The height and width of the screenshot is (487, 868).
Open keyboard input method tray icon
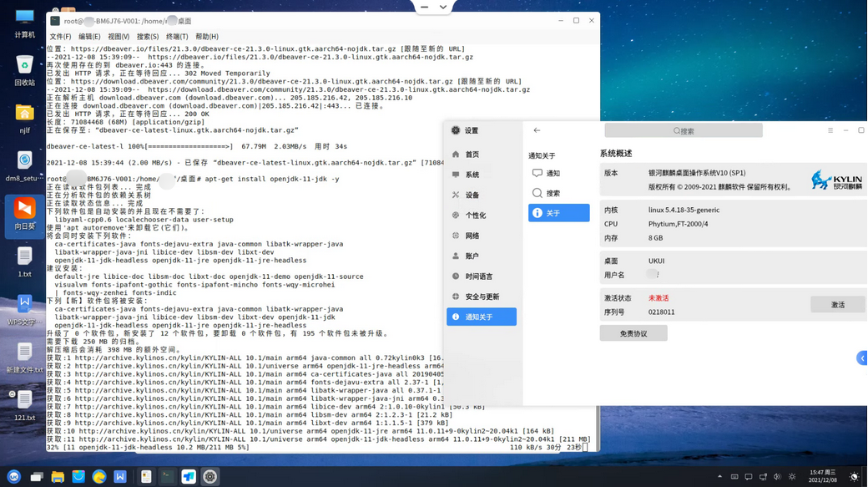tap(734, 476)
